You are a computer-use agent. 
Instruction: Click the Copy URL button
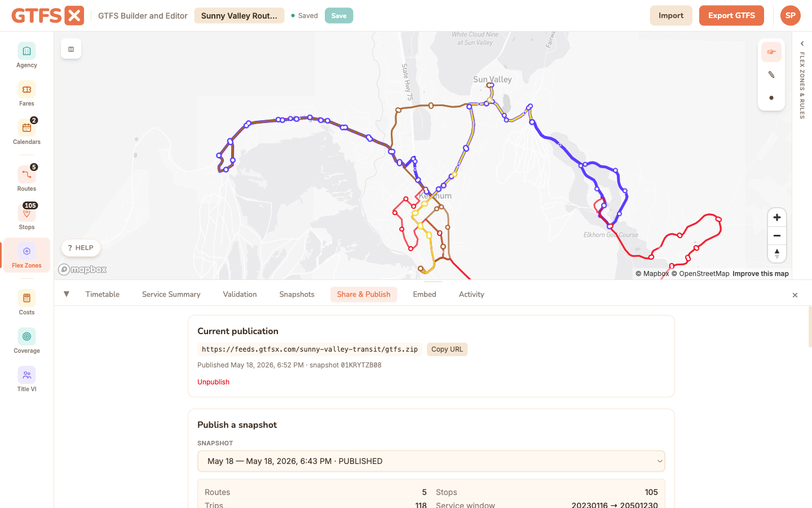pos(447,349)
